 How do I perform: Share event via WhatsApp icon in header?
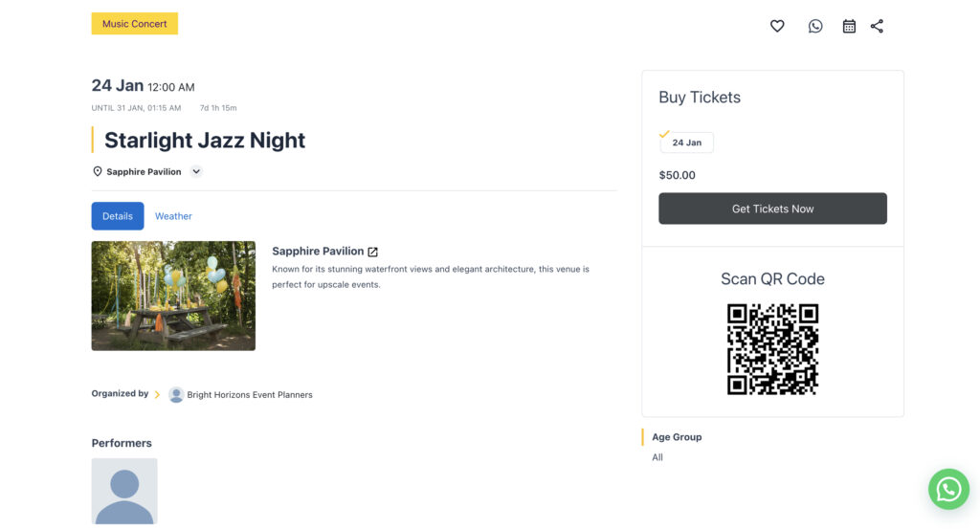pos(815,27)
